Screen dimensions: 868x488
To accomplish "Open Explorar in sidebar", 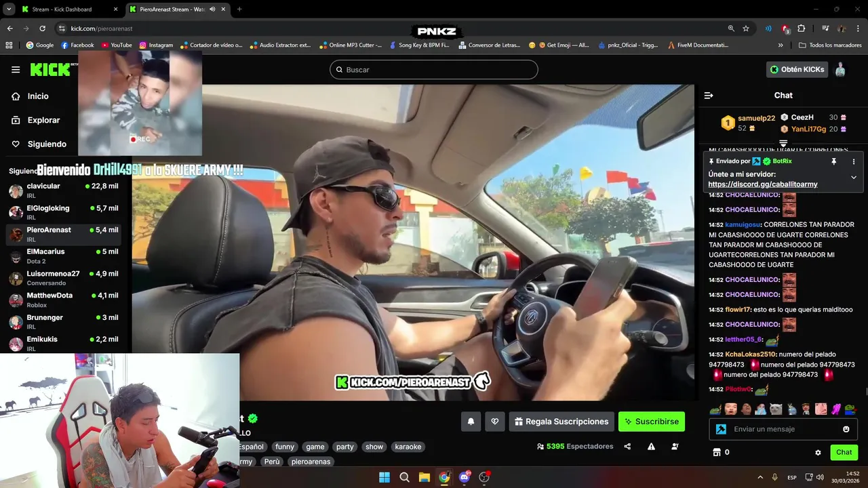I will pyautogui.click(x=37, y=120).
